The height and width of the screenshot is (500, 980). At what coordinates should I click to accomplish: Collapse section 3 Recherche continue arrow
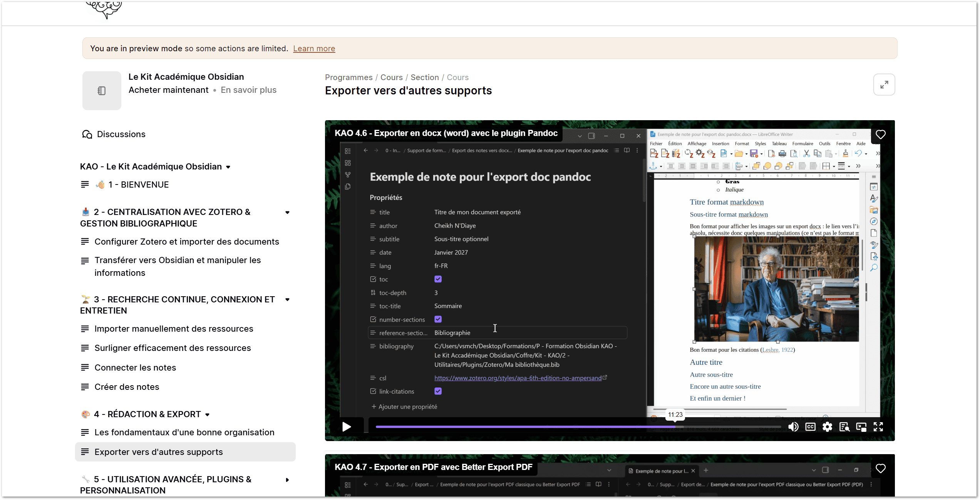coord(287,299)
